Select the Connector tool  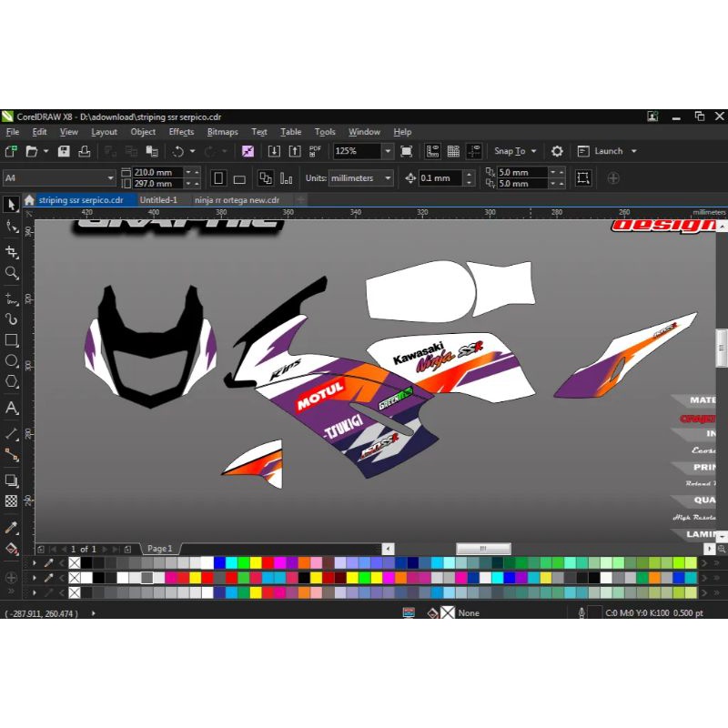pos(11,455)
